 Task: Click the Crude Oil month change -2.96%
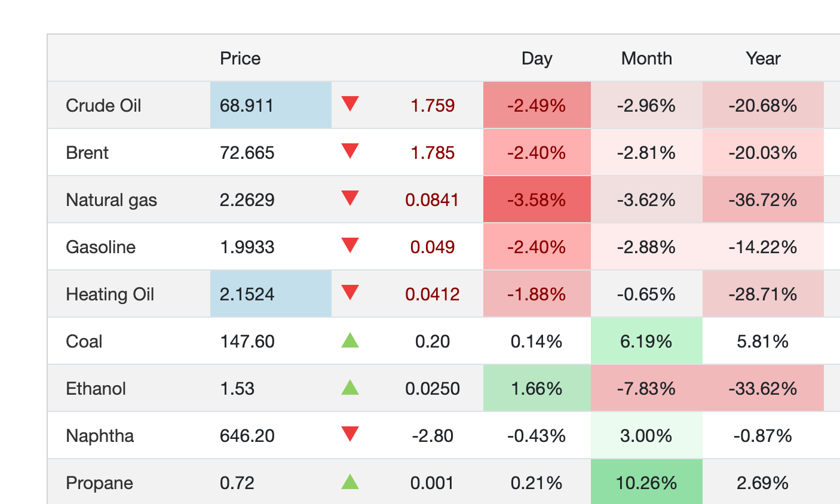pyautogui.click(x=646, y=106)
